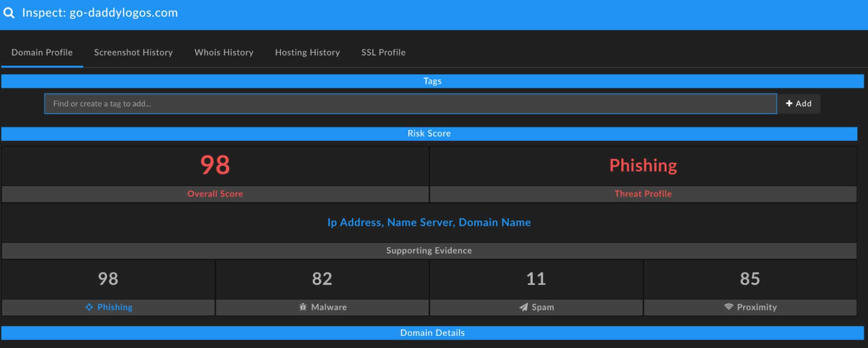Switch to the SSL Profile tab

click(x=383, y=53)
